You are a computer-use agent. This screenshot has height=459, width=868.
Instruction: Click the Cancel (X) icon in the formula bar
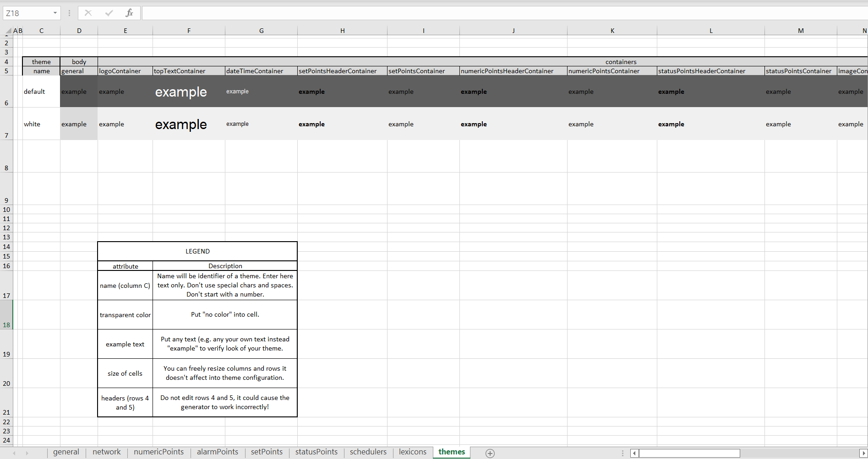click(88, 13)
